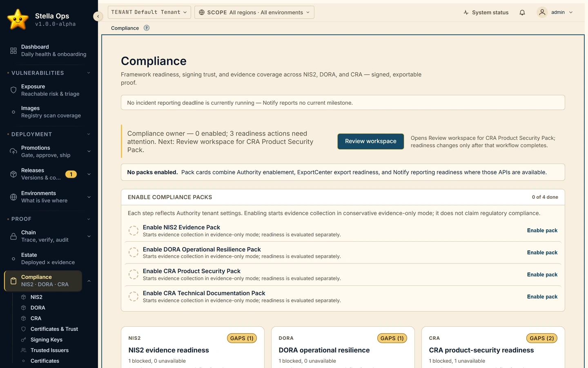Open System status link

pyautogui.click(x=486, y=13)
